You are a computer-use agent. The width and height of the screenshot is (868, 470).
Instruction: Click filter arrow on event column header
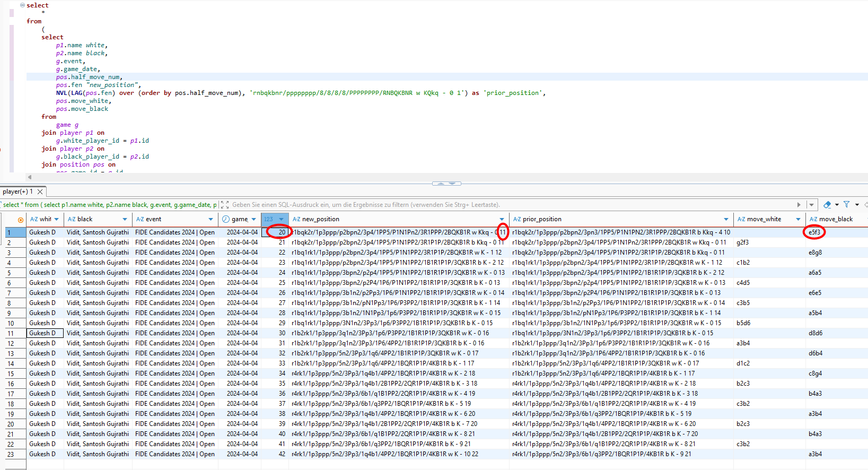(x=211, y=219)
